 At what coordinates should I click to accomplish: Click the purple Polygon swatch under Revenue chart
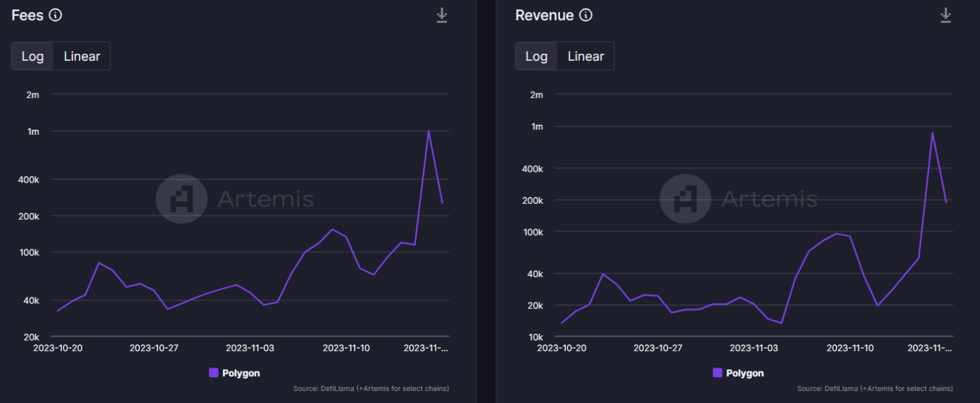(x=718, y=373)
